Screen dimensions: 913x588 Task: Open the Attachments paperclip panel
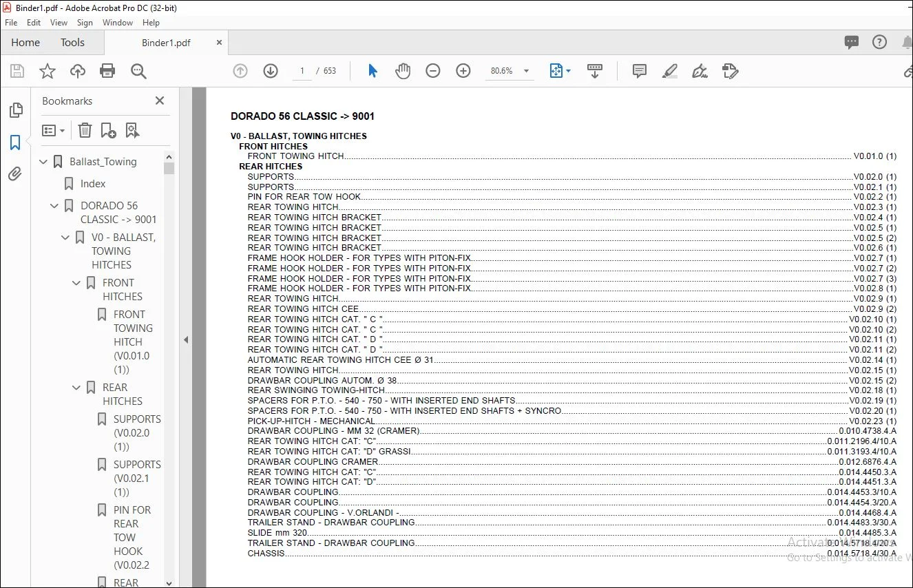[15, 174]
